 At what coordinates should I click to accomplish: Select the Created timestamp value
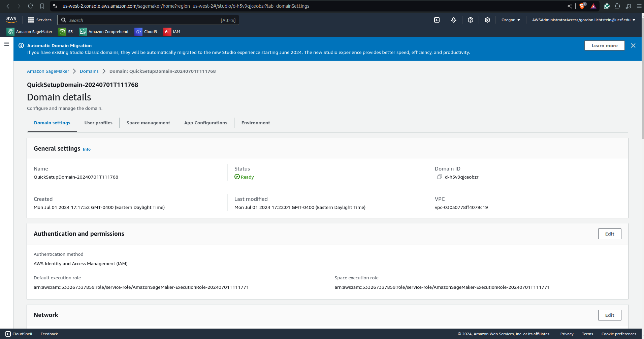click(99, 207)
